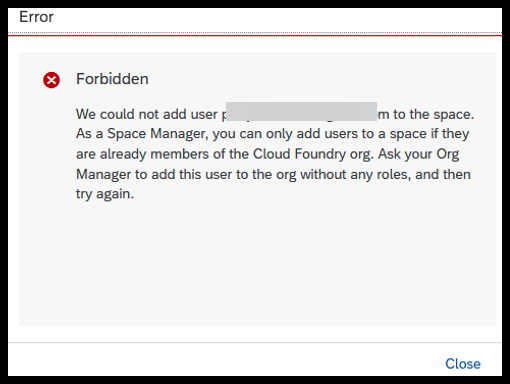Image resolution: width=510 pixels, height=384 pixels.
Task: Click the grayed-out redacted username block
Action: click(301, 111)
